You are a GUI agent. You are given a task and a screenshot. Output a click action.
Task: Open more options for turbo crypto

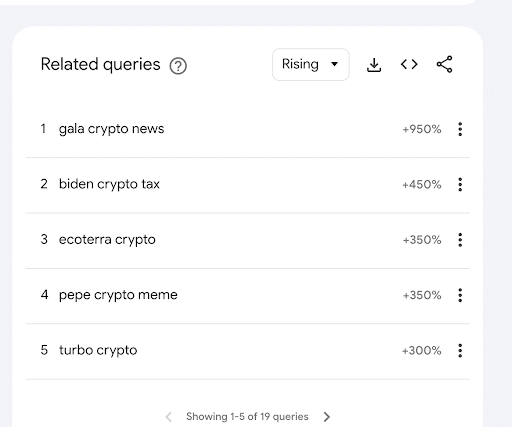[x=460, y=350]
